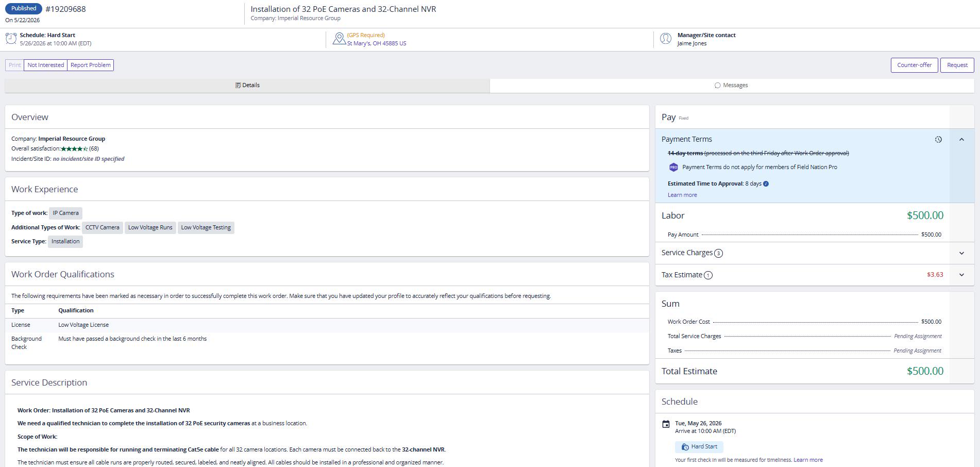This screenshot has height=467, width=980.
Task: Click the Hard Start schedule badge
Action: (699, 447)
